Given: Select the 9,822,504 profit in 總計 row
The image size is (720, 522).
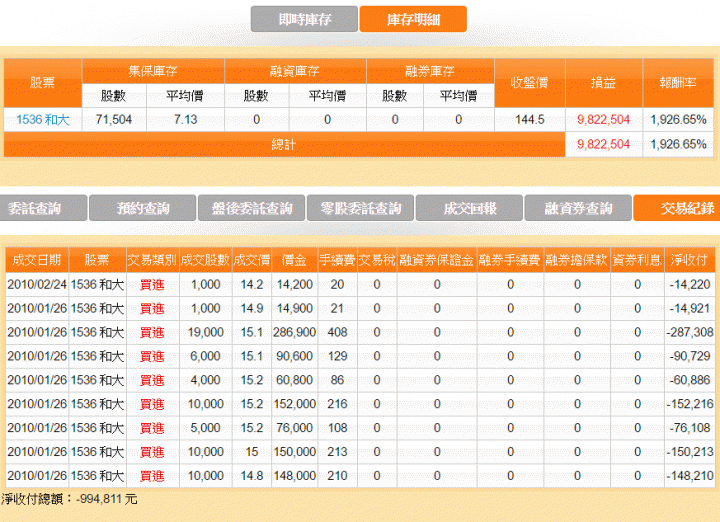Looking at the screenshot, I should pos(603,145).
